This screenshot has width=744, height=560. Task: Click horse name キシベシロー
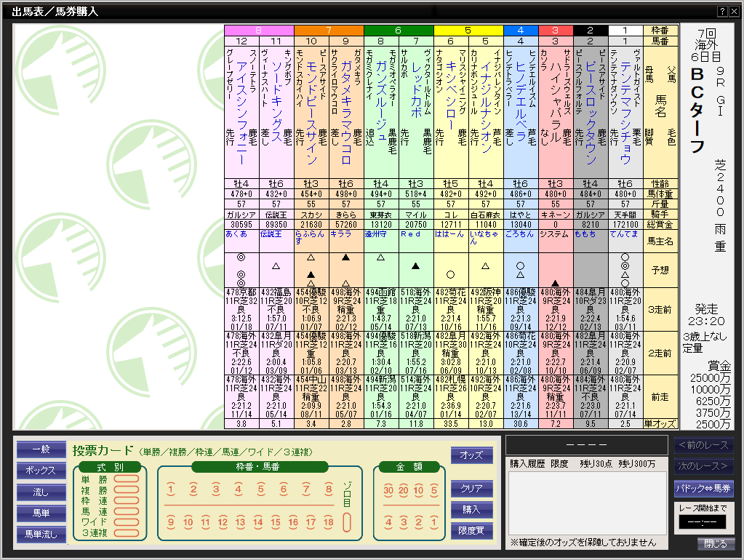tap(451, 96)
